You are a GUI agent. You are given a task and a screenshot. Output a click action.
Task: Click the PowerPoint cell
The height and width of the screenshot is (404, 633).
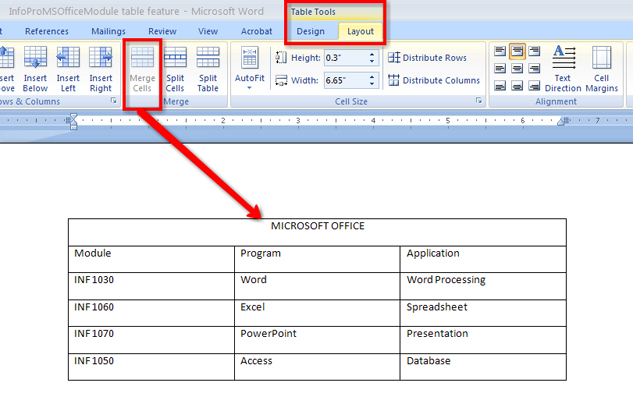317,340
